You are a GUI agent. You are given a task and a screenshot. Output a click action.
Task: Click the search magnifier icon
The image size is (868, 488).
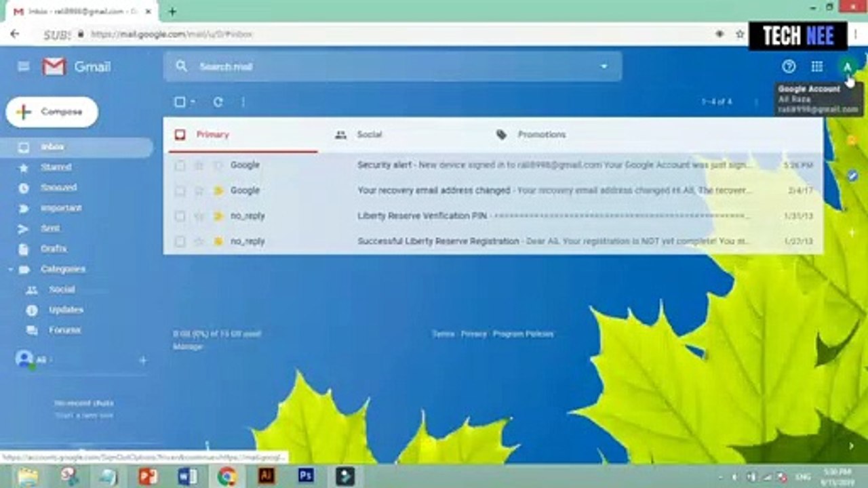(181, 66)
